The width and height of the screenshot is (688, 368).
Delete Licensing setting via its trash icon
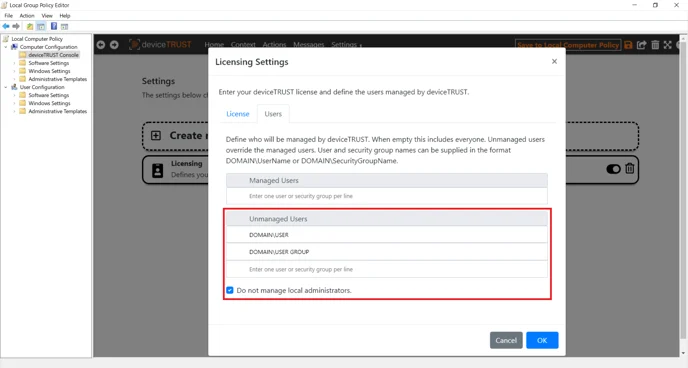(x=630, y=168)
